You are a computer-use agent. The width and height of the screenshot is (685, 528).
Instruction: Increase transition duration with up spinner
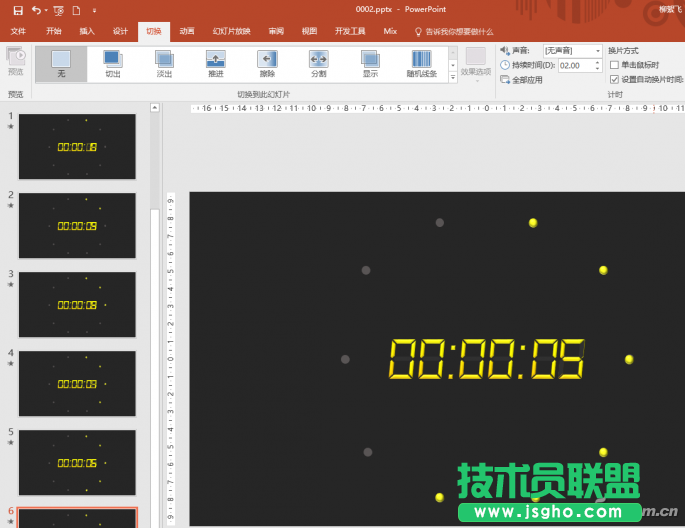(597, 62)
